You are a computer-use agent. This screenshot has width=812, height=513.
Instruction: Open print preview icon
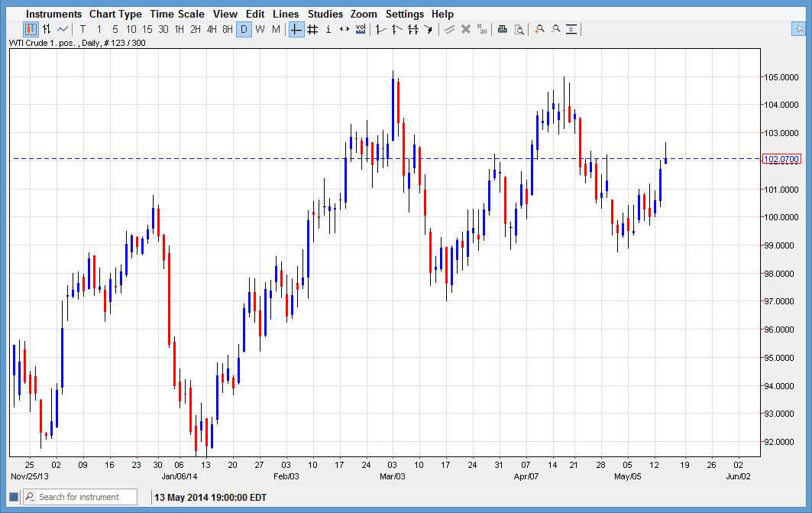coord(519,29)
